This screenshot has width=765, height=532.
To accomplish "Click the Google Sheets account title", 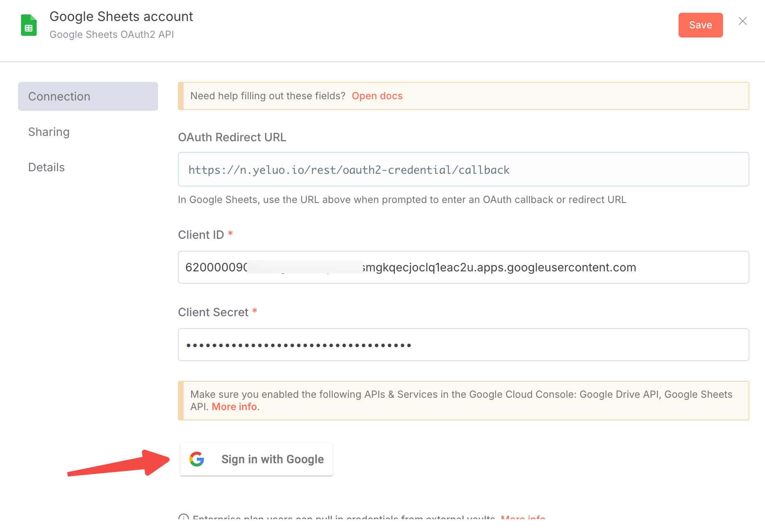I will (x=121, y=16).
